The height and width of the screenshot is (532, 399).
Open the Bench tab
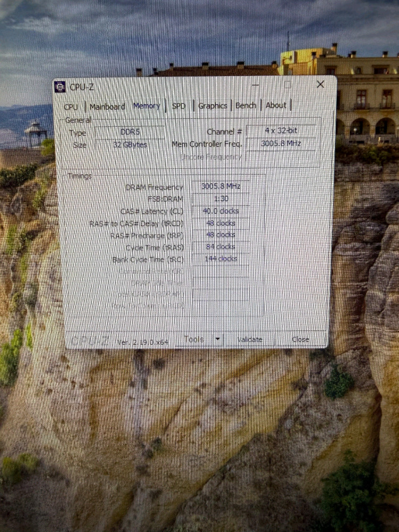[x=246, y=105]
